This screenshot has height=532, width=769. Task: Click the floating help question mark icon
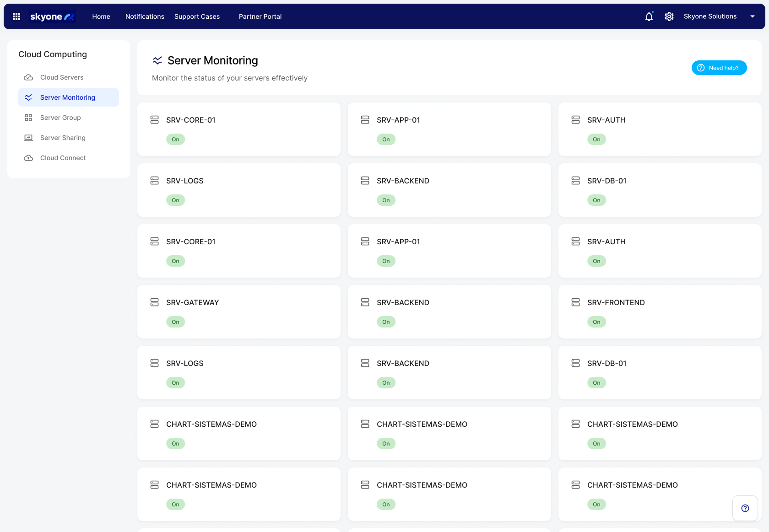[x=745, y=508]
